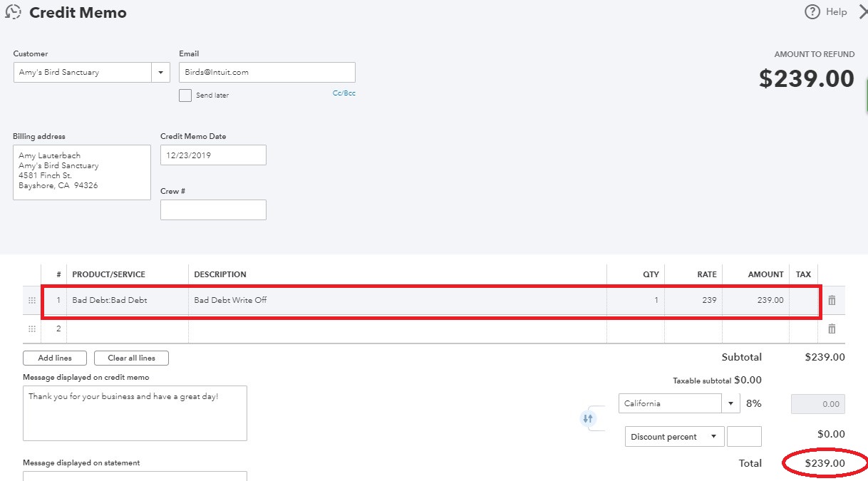Click the Credit Memo page title
The width and height of the screenshot is (868, 481).
coord(78,12)
